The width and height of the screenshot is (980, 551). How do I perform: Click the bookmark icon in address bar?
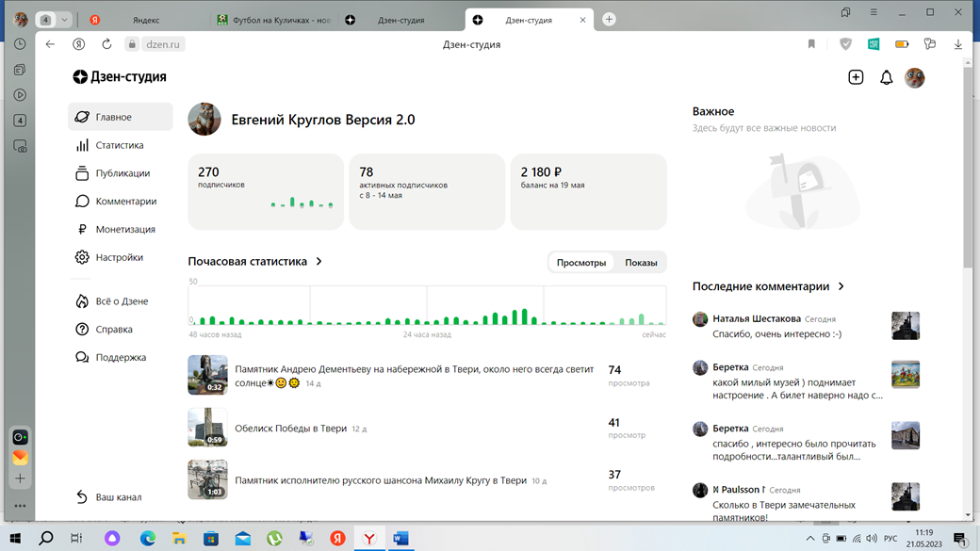pos(811,44)
